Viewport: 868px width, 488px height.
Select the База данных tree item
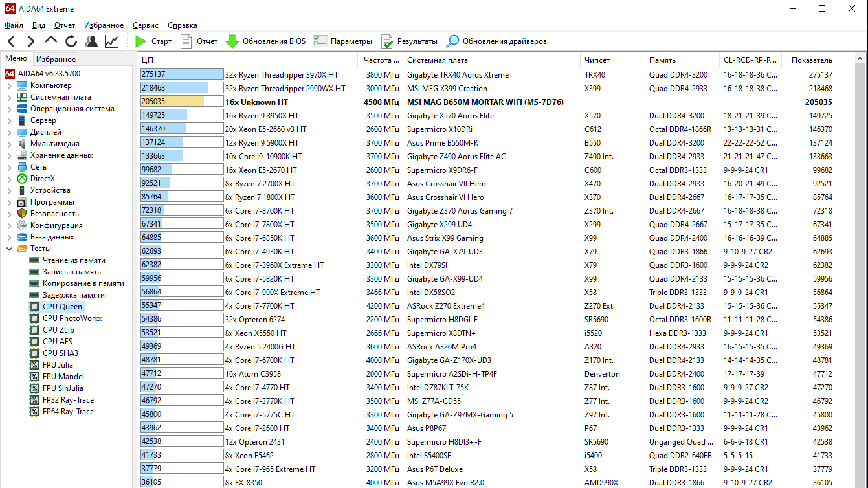coord(45,237)
